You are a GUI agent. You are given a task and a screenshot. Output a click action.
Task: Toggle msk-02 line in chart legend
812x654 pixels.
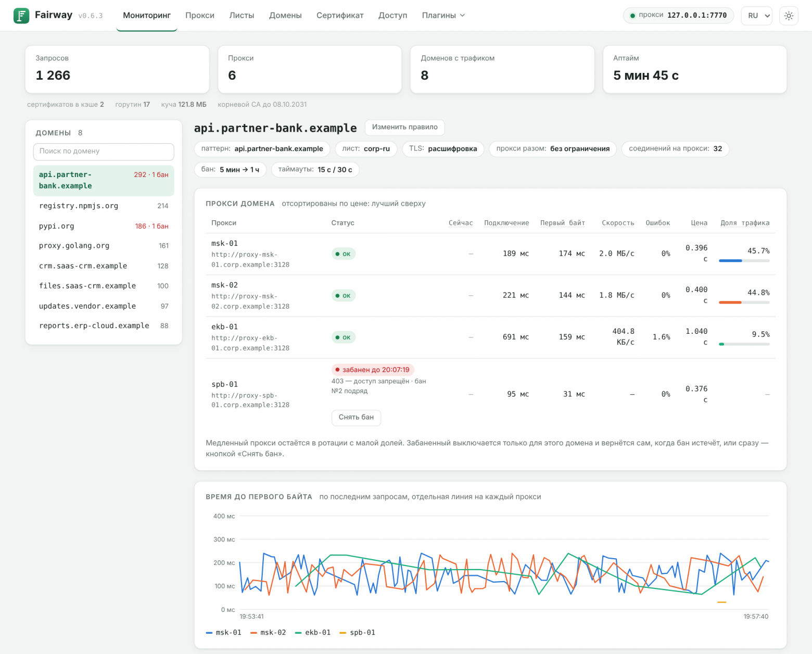(269, 633)
